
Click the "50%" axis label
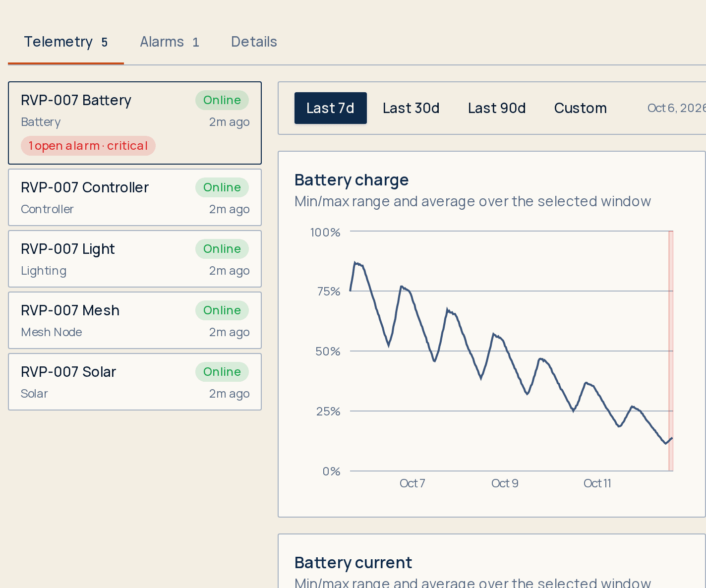point(328,352)
